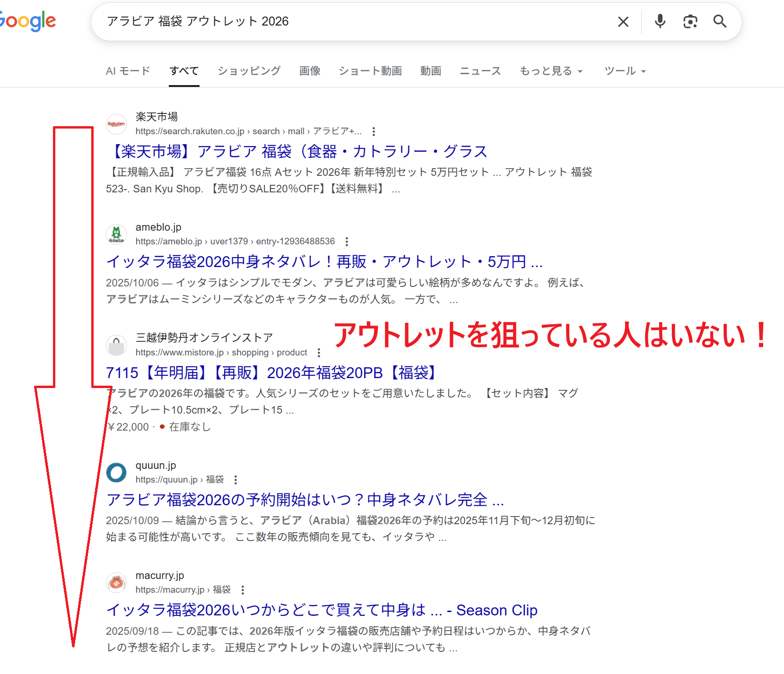Viewport: 784px width, 674px height.
Task: Click into the search text field
Action: (355, 21)
